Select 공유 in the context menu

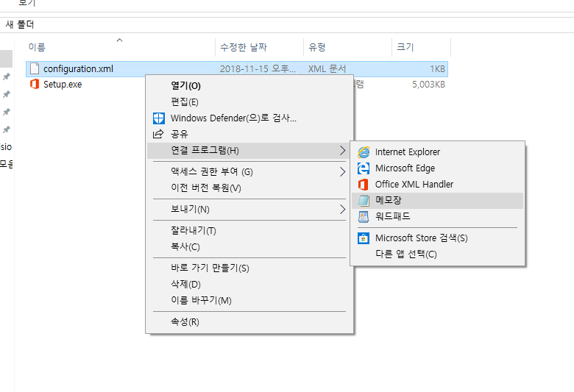249,134
